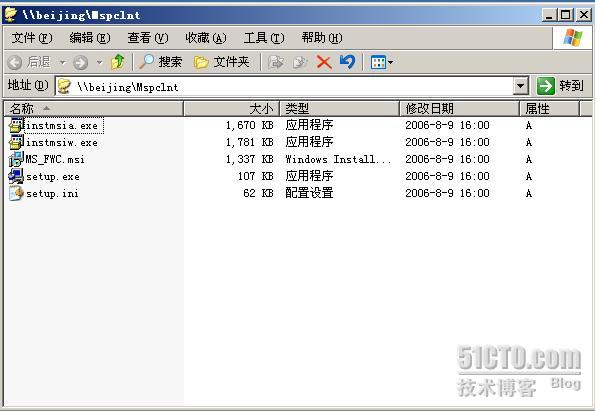Close the Mspclnt window
The image size is (595, 411).
coord(583,15)
